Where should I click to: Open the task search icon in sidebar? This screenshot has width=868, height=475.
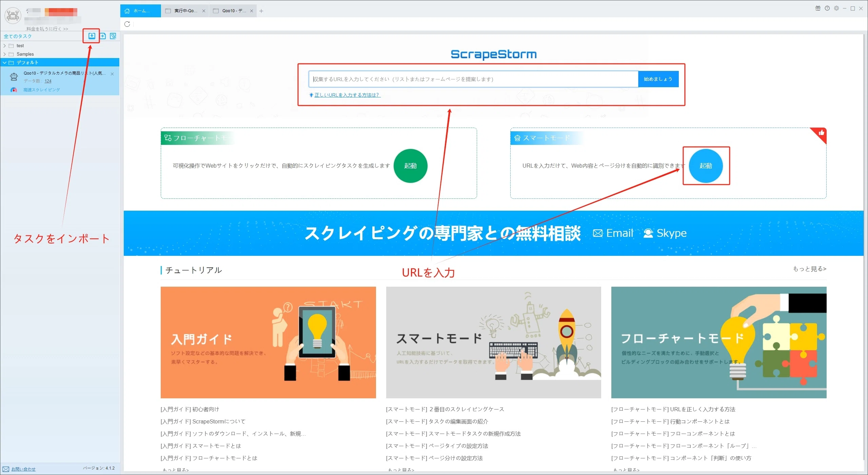pyautogui.click(x=113, y=36)
